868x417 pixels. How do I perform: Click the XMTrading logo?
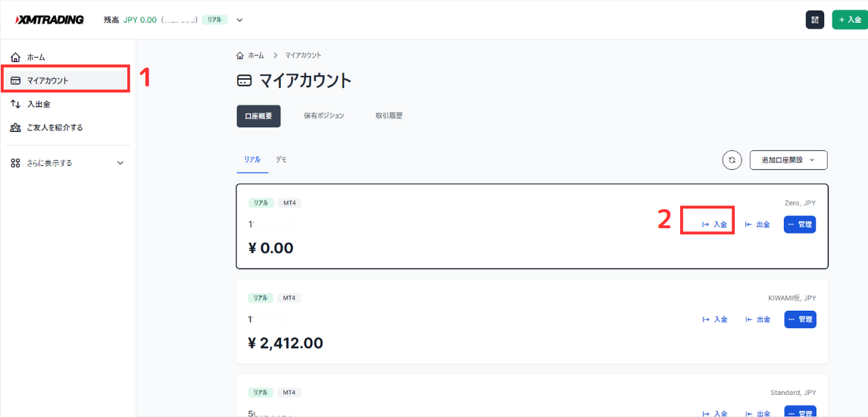pos(50,20)
